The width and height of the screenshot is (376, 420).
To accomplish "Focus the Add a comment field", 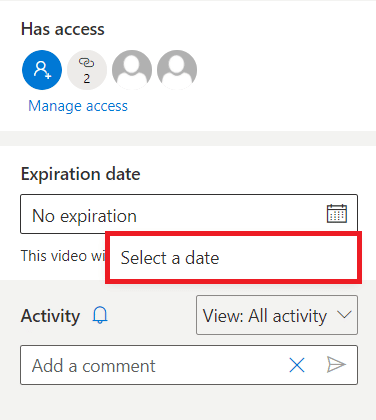I will click(189, 365).
